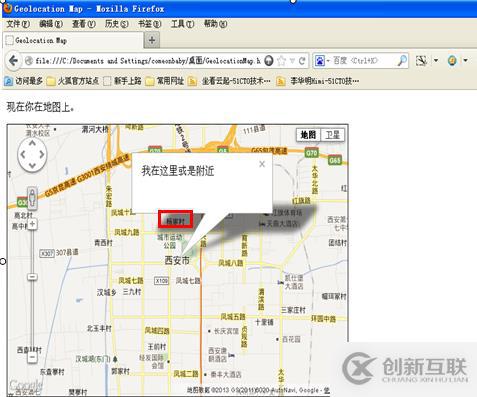477x397 pixels.
Task: Pan the map right
Action: [x=42, y=154]
